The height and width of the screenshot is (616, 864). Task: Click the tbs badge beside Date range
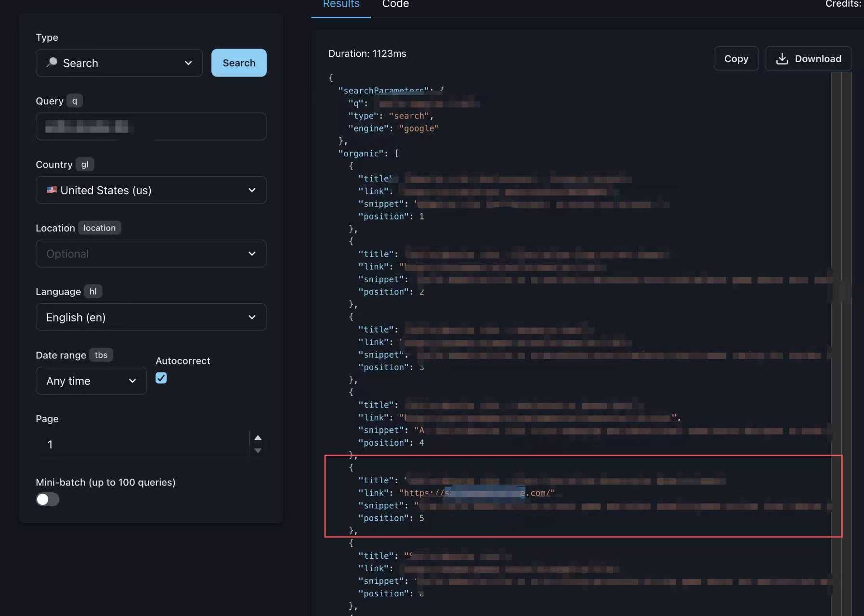coord(101,355)
